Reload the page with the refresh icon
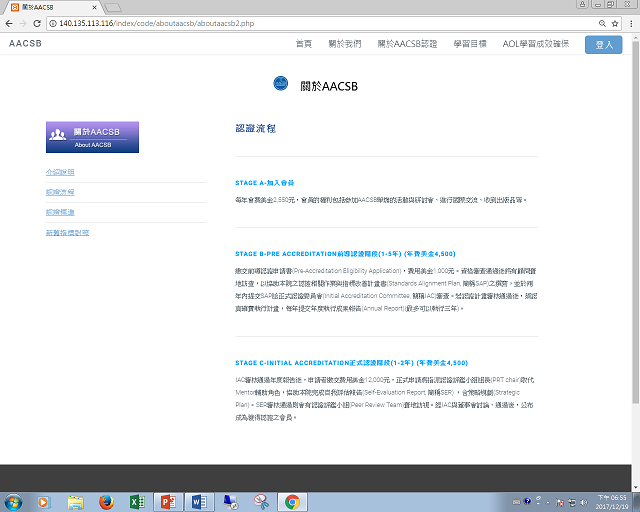Image resolution: width=640 pixels, height=512 pixels. pyautogui.click(x=37, y=23)
